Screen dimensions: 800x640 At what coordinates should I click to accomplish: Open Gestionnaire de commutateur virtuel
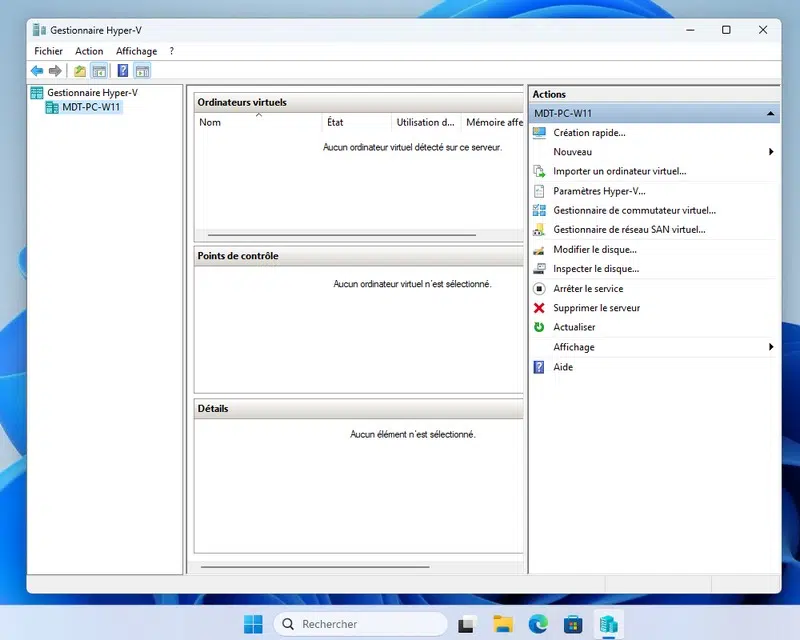click(x=634, y=210)
